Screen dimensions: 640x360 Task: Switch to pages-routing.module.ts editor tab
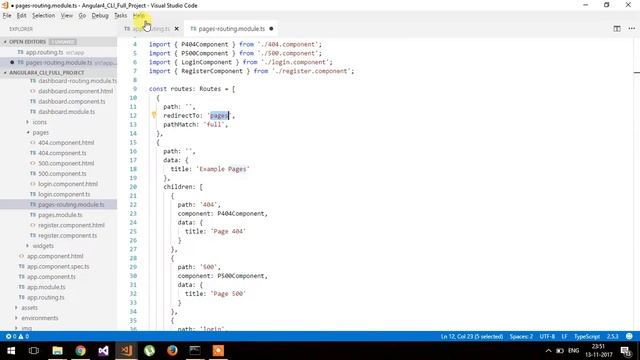pyautogui.click(x=231, y=29)
